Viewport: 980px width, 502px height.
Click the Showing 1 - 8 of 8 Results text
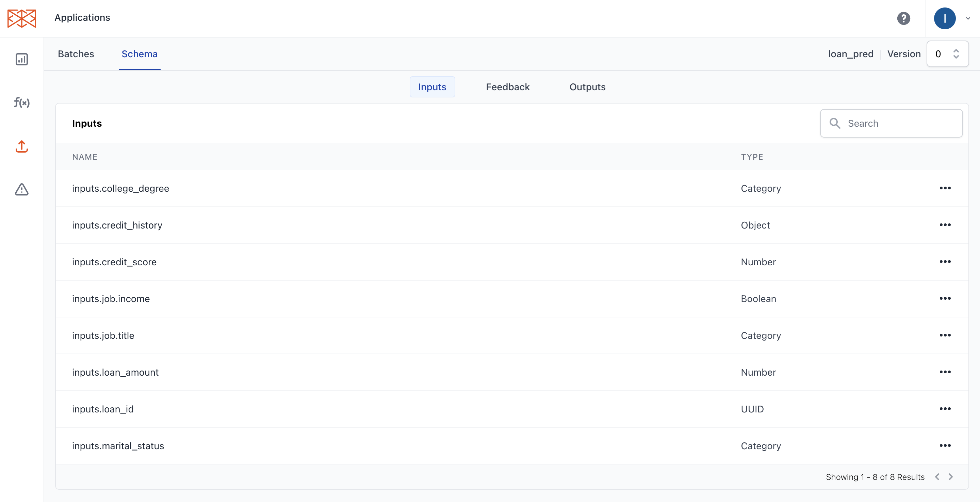[x=875, y=477]
